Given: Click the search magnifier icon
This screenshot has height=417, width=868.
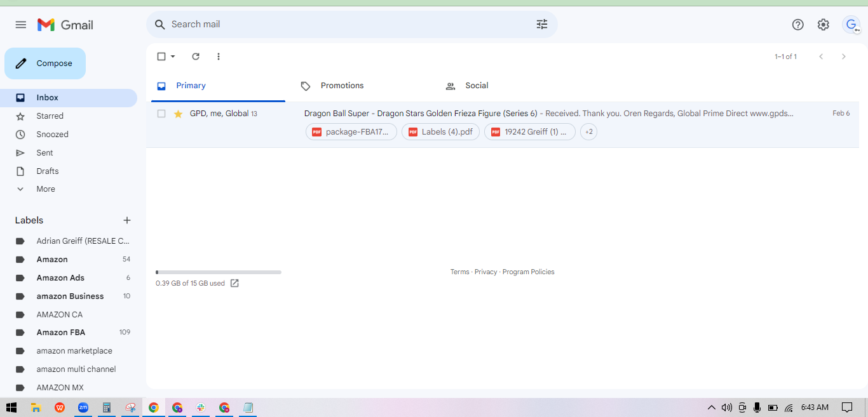Looking at the screenshot, I should point(160,25).
